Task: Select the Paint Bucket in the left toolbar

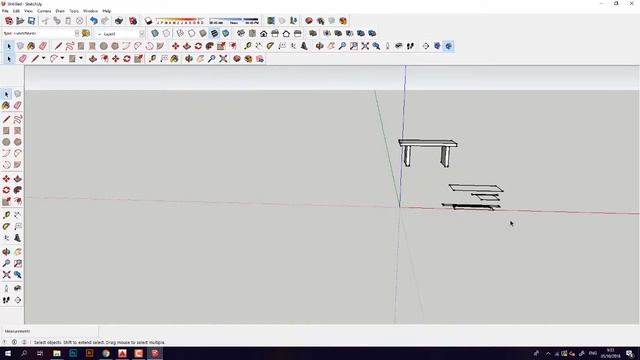Action: [6, 105]
